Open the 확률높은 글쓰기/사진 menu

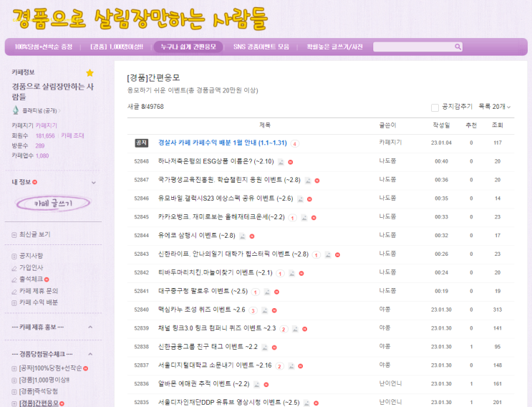point(335,47)
